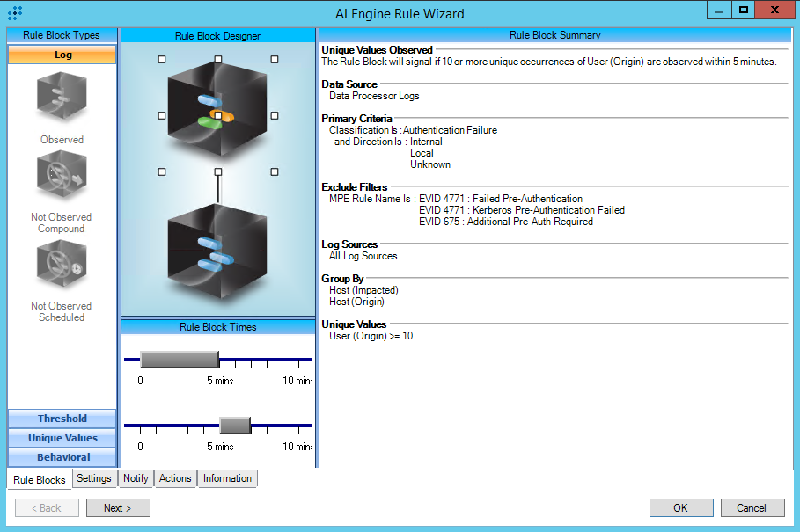Viewport: 800px width, 532px height.
Task: Select the Not Observed Scheduled block icon
Action: click(x=62, y=266)
